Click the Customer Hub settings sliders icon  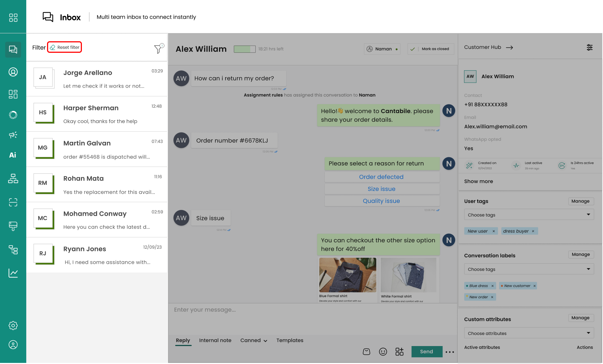pos(589,47)
